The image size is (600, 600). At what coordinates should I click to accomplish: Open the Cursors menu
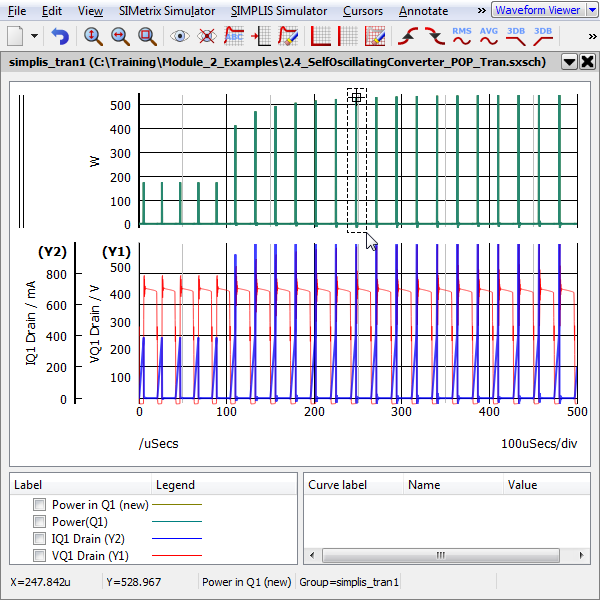coord(361,11)
